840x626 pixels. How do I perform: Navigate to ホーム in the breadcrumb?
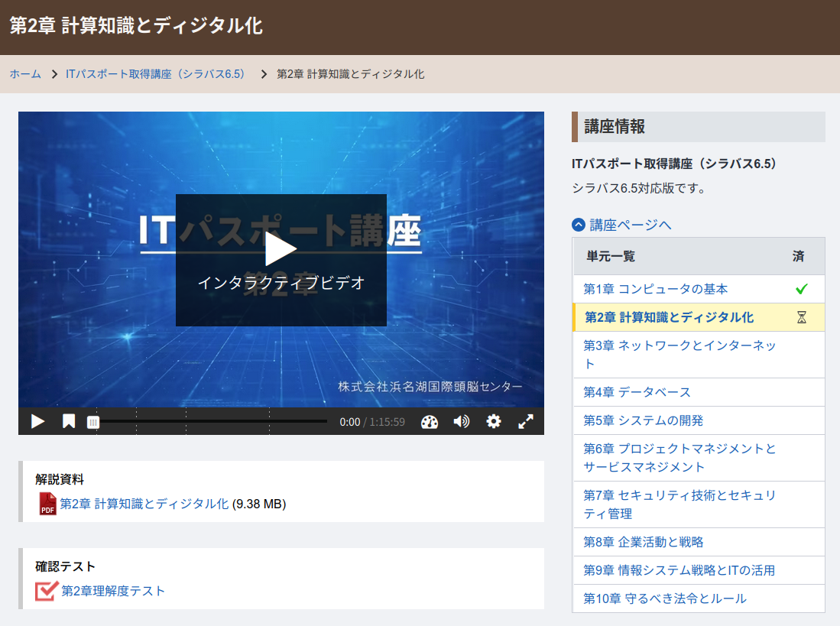point(25,75)
